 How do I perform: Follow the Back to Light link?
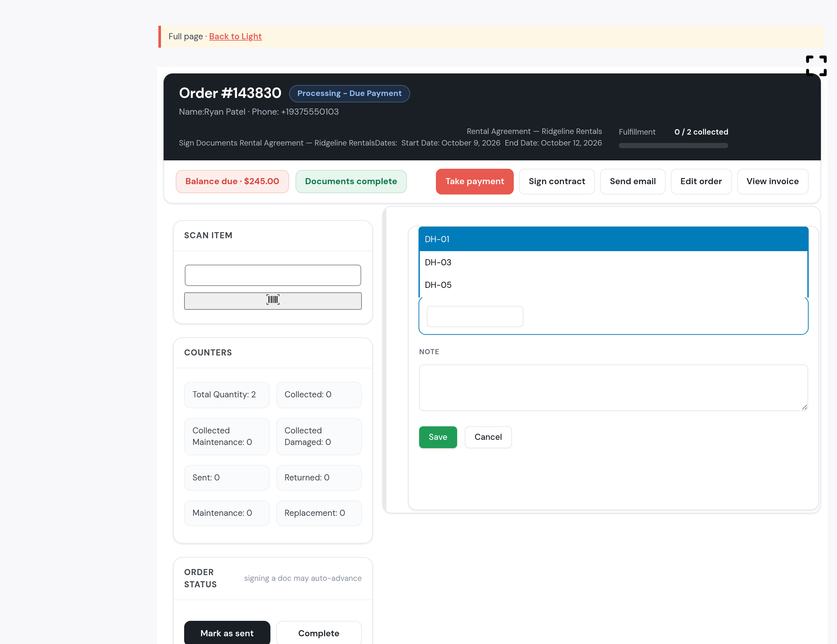pos(235,36)
